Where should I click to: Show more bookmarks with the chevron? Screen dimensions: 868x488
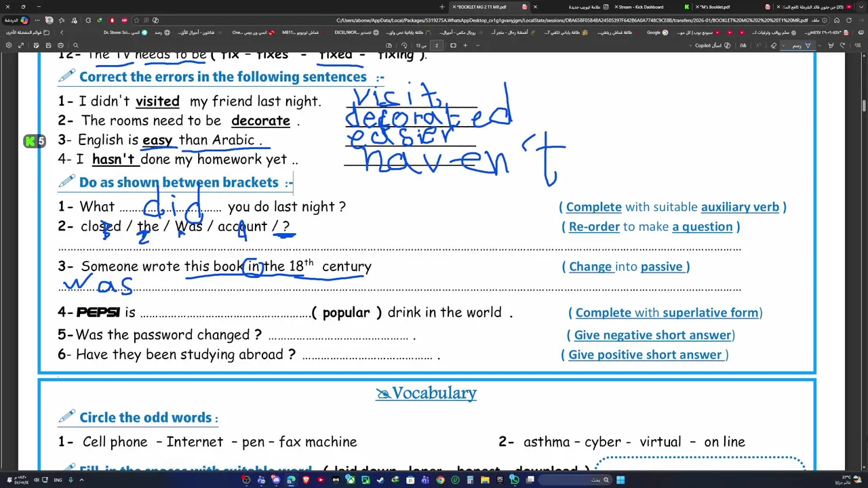62,33
